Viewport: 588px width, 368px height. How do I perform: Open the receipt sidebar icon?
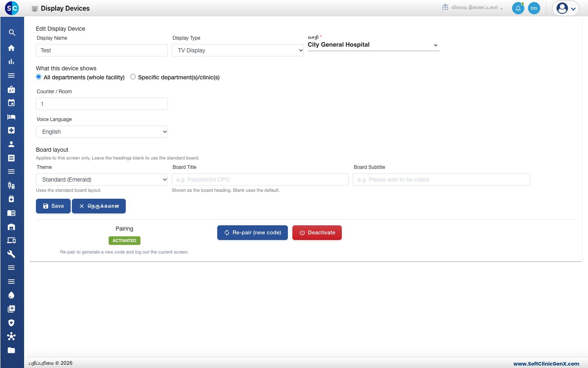point(11,158)
